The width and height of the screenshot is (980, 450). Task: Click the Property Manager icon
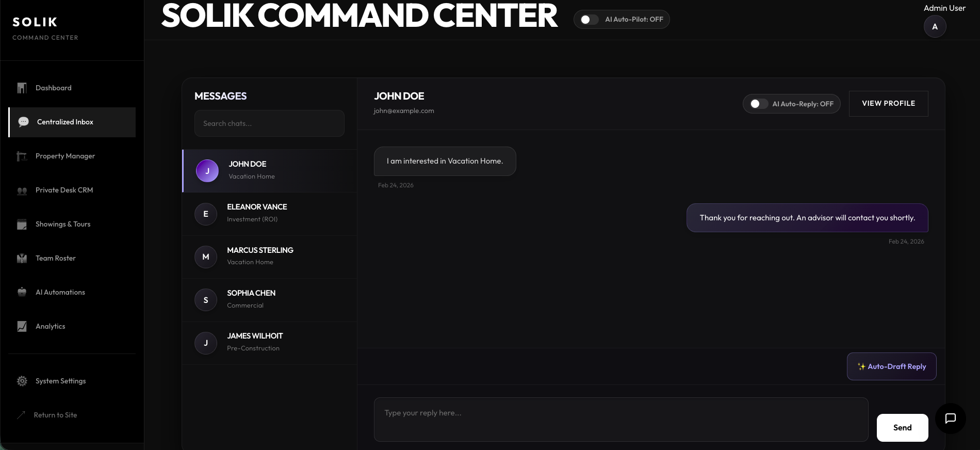point(22,156)
